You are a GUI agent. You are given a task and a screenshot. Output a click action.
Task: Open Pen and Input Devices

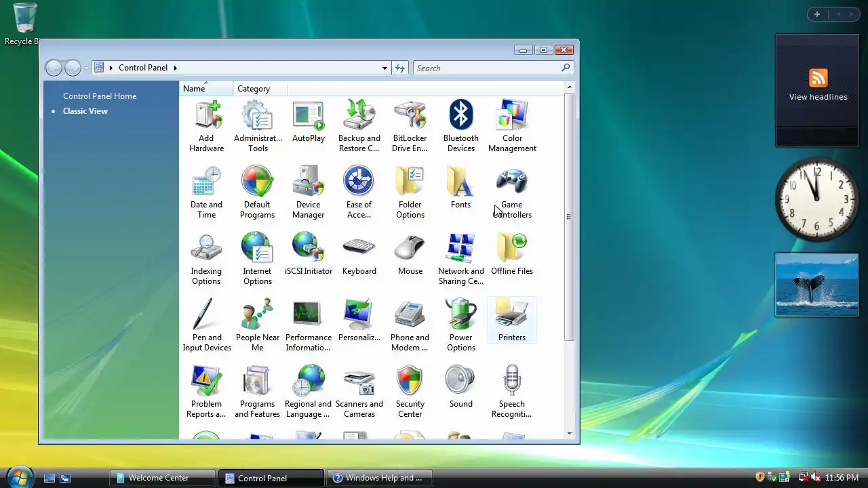pos(206,325)
